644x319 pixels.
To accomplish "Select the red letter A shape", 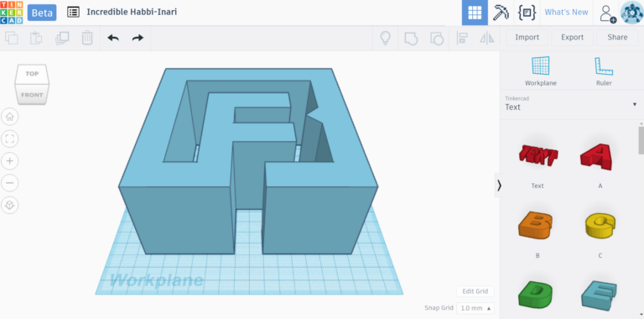I will tap(597, 156).
